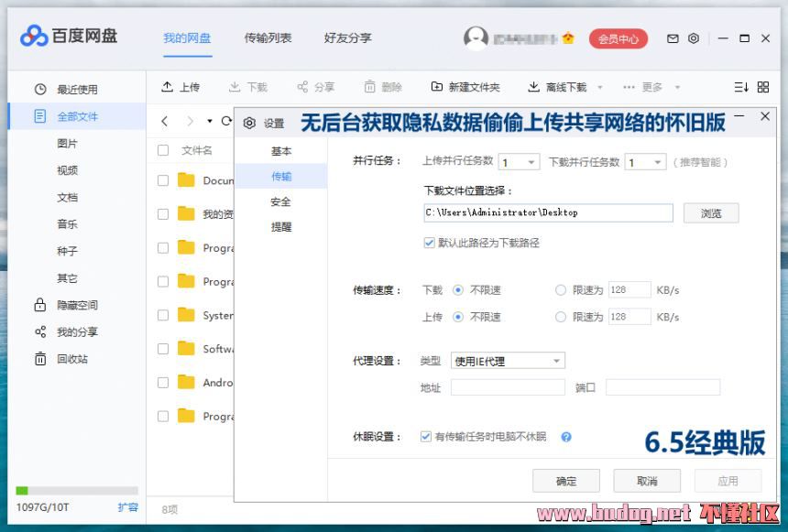Toggle keep computer awake during transfers checkbox
Image resolution: width=788 pixels, height=532 pixels.
pyautogui.click(x=426, y=437)
